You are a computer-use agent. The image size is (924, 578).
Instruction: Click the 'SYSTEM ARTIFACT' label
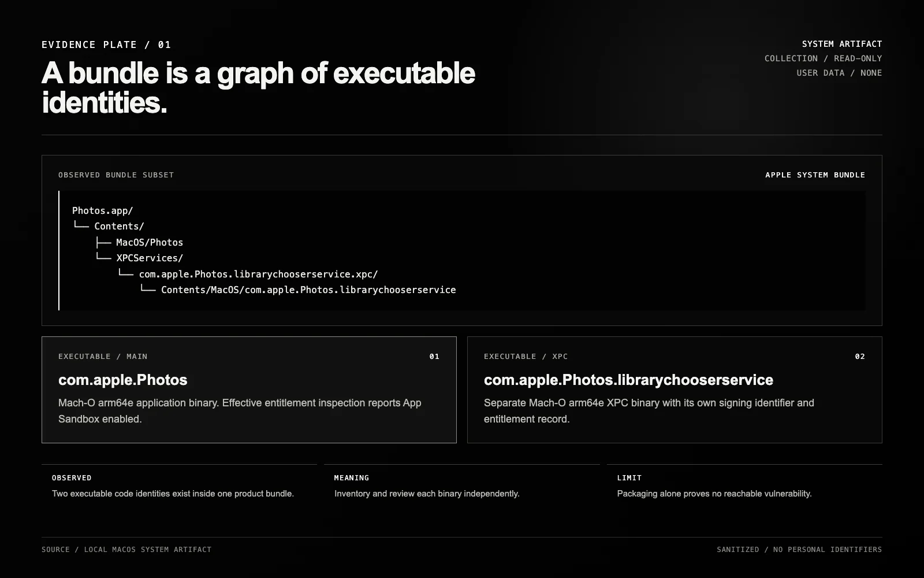[x=841, y=44]
